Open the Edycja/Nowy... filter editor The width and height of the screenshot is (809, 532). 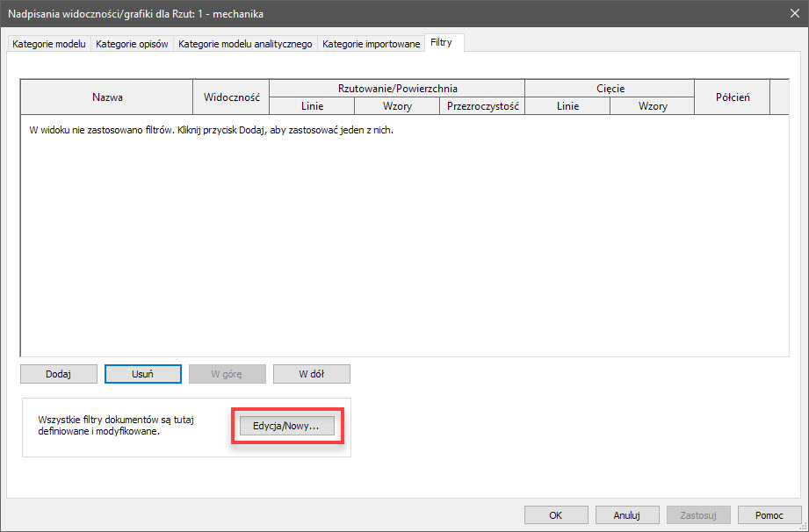(x=286, y=426)
